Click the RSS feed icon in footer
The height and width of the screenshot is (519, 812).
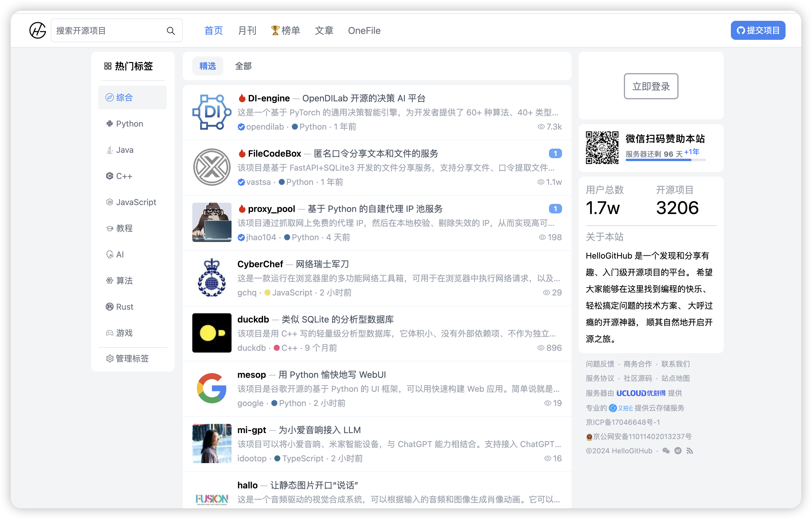pos(690,451)
